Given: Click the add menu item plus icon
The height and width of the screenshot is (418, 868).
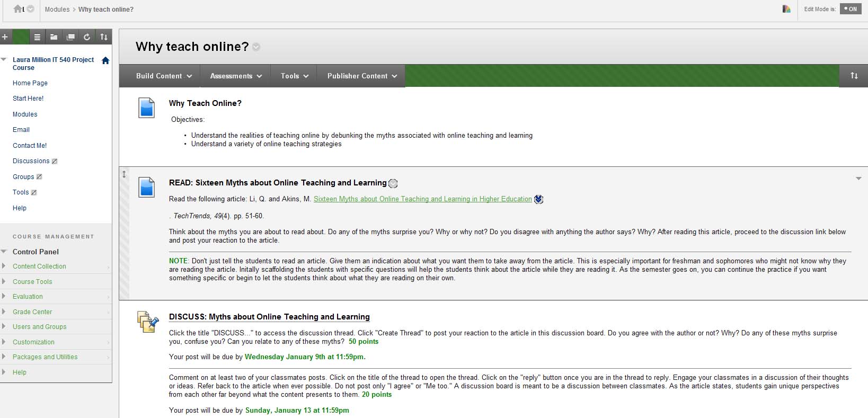Looking at the screenshot, I should click(x=5, y=37).
